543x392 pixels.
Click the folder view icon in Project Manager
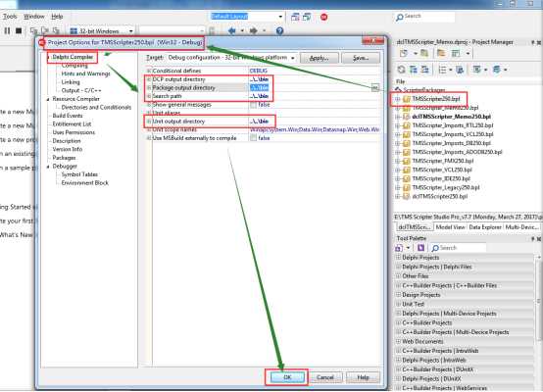click(x=441, y=53)
